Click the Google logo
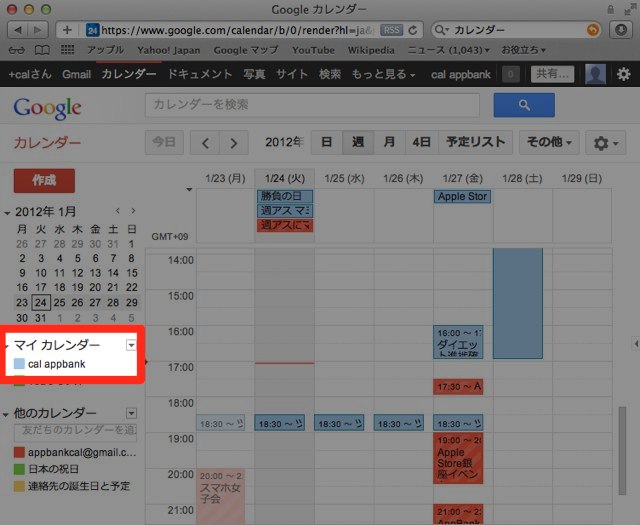The height and width of the screenshot is (525, 640). [x=47, y=108]
